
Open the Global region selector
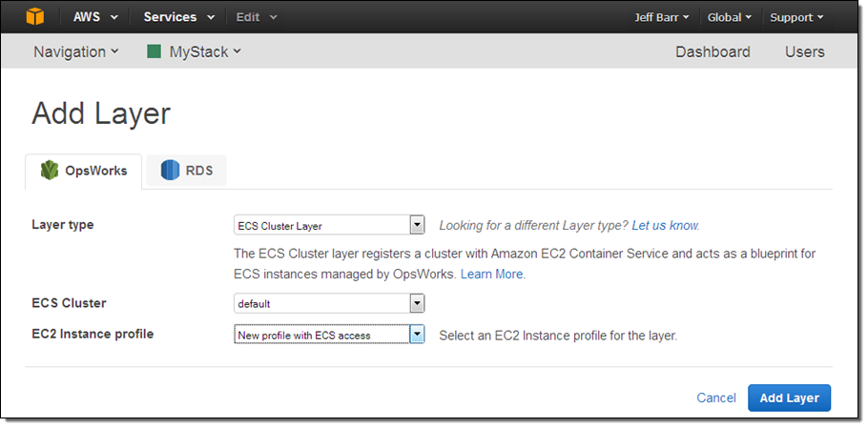tap(729, 17)
